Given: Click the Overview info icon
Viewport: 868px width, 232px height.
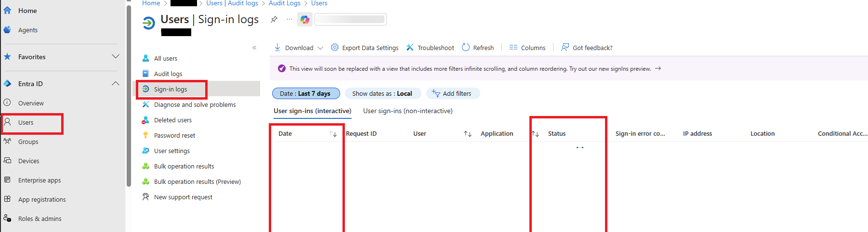Looking at the screenshot, I should point(7,103).
